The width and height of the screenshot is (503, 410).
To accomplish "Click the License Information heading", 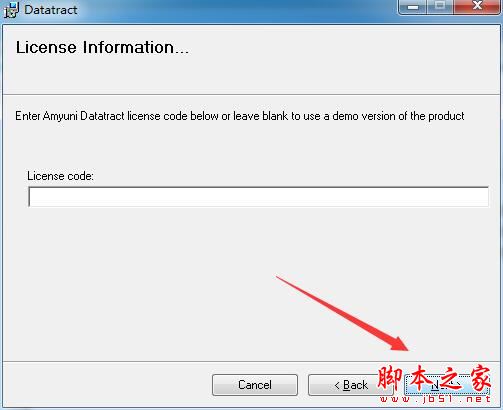I will (x=102, y=47).
